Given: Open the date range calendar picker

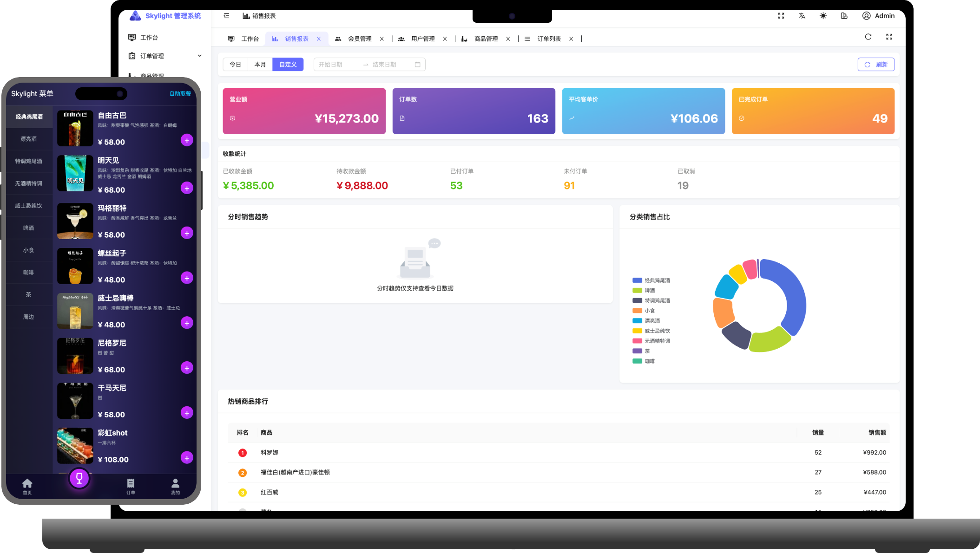Looking at the screenshot, I should (417, 65).
